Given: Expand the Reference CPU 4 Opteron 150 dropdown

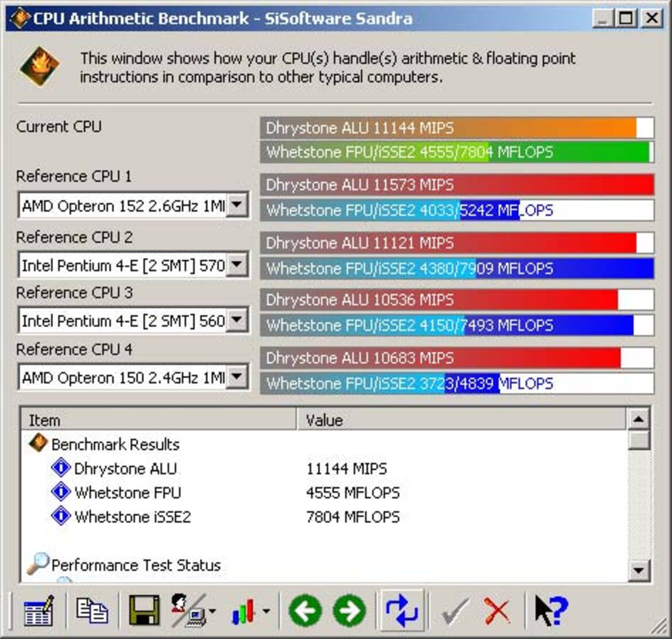Looking at the screenshot, I should 237,377.
